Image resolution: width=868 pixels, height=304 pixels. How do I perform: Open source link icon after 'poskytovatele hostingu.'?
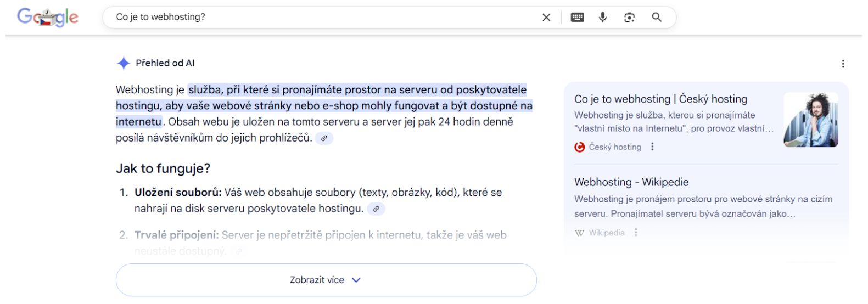376,209
